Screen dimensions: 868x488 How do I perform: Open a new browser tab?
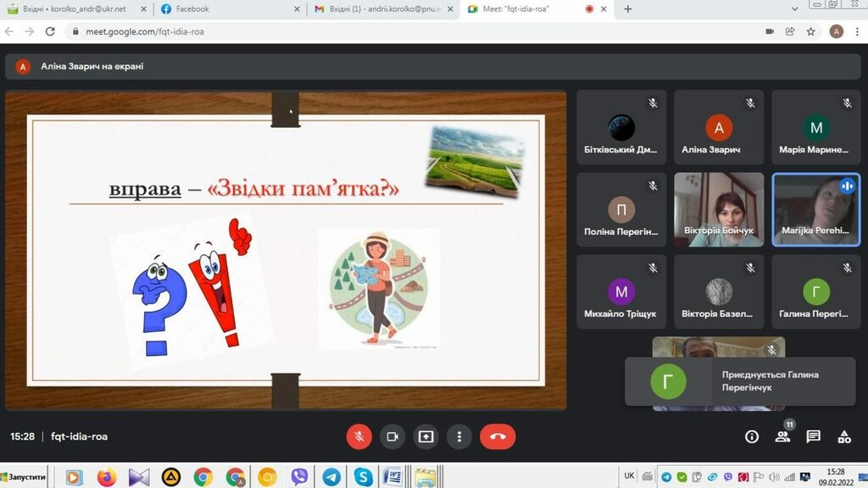tap(628, 9)
